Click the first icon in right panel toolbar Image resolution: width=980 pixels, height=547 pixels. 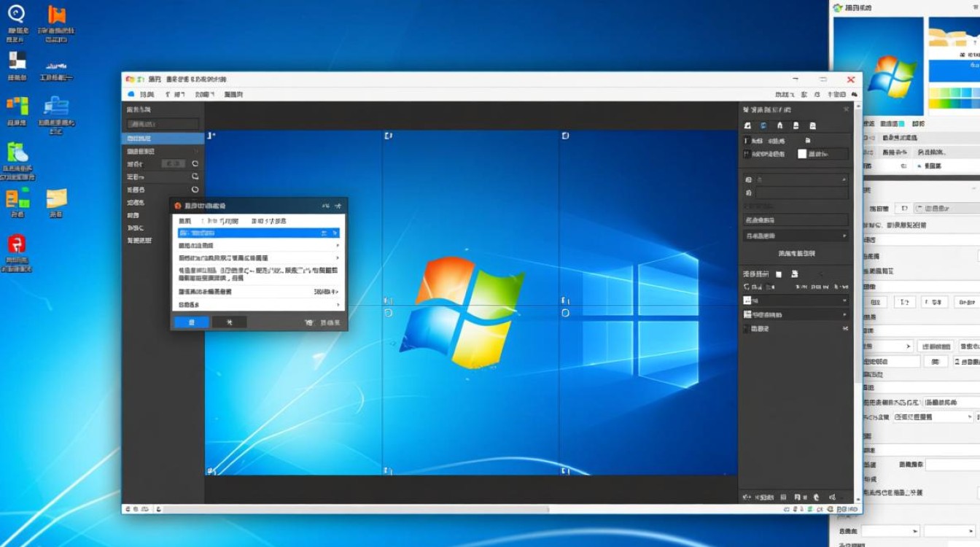[747, 125]
